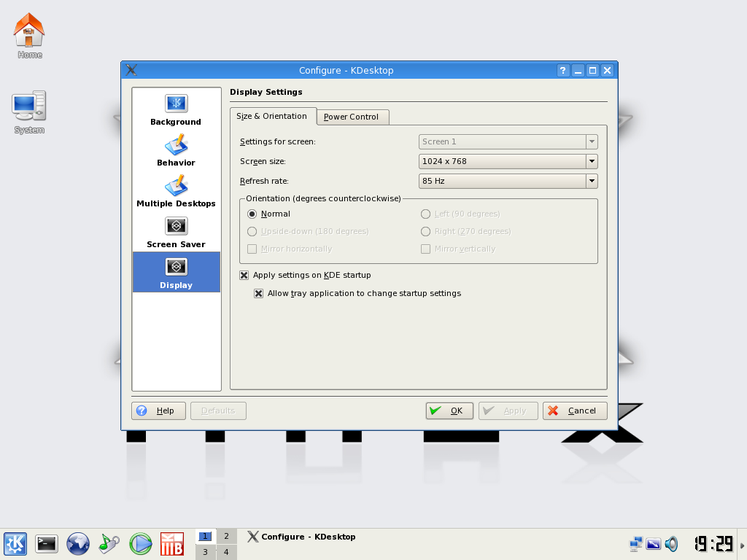Screen dimensions: 747x560
Task: Maximize the Configure - KDesktop window
Action: tap(592, 71)
